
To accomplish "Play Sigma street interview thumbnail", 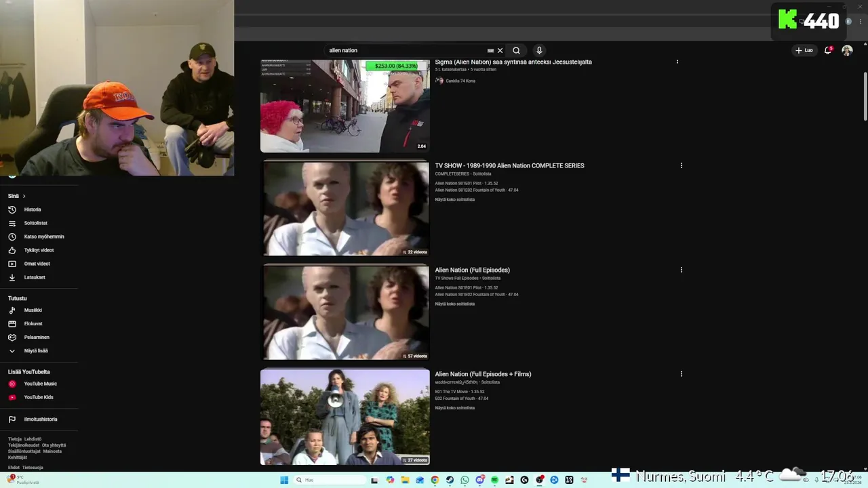I will (344, 106).
